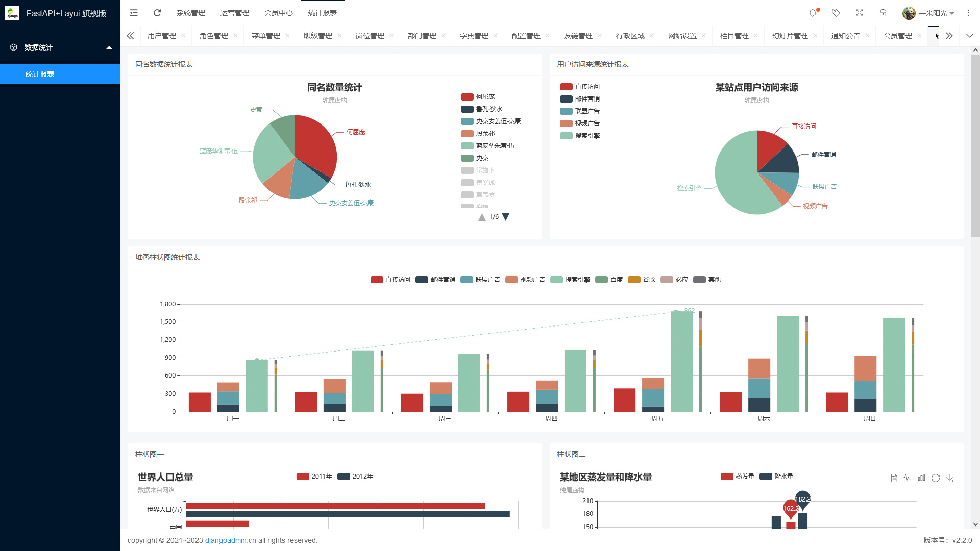Toggle 蒸发量 legend in 柱状图二
The width and height of the screenshot is (980, 551).
(x=737, y=476)
